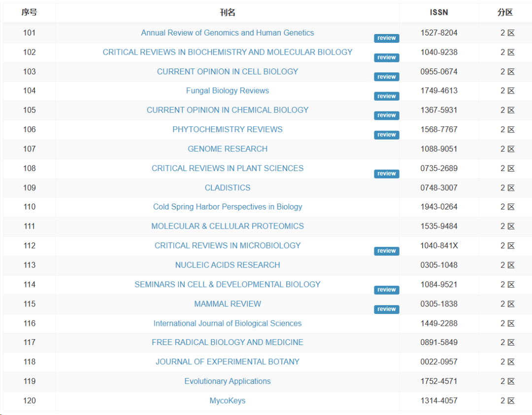The image size is (532, 415).
Task: Select ISSN value 1088-9051
Action: 439,149
